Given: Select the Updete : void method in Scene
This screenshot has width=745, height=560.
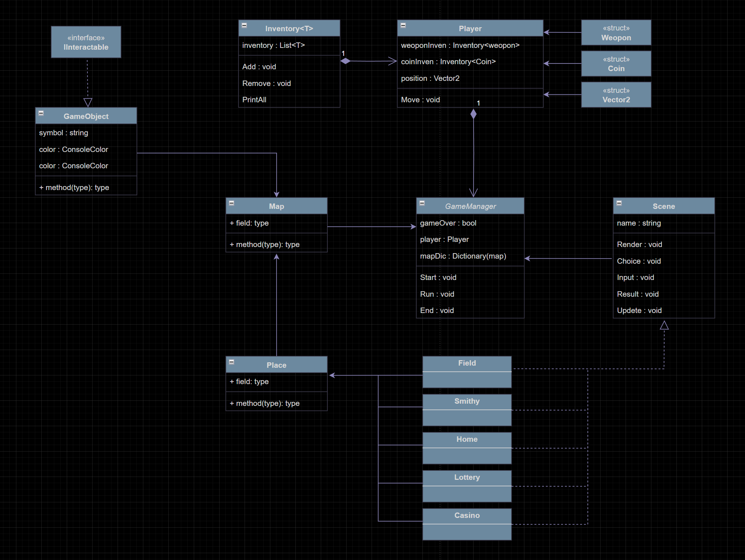Looking at the screenshot, I should point(639,311).
